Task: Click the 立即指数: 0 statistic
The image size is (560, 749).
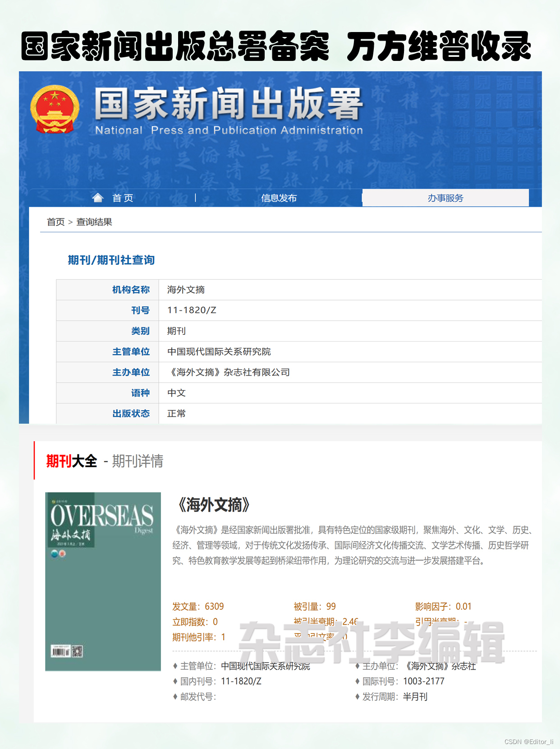Action: tap(195, 622)
